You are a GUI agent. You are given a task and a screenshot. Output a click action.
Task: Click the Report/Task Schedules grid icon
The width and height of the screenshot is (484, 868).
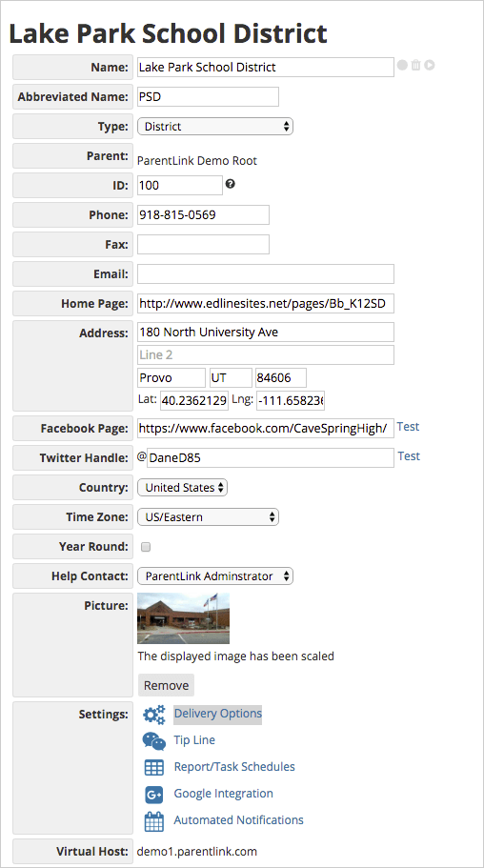[x=154, y=767]
